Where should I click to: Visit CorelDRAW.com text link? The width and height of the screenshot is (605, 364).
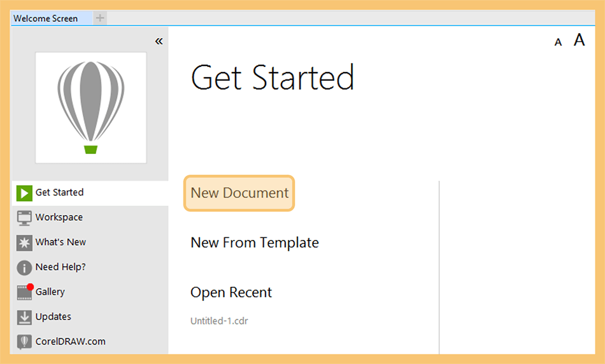[x=70, y=342]
